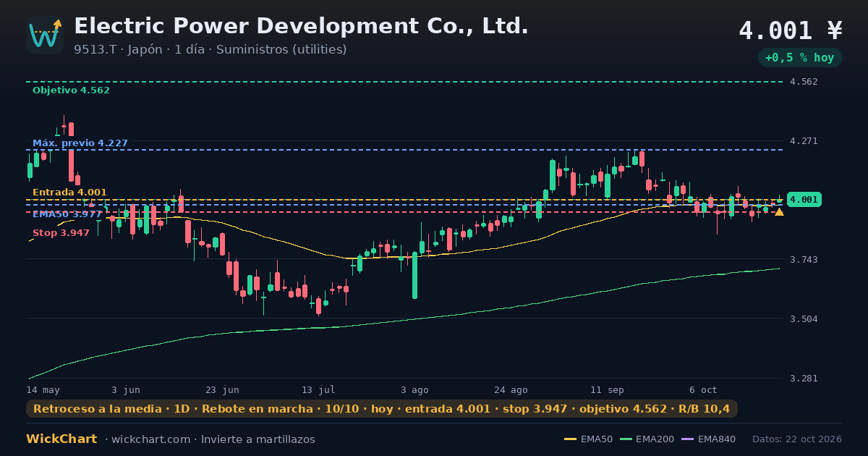Click the WickChart logo icon

45,35
